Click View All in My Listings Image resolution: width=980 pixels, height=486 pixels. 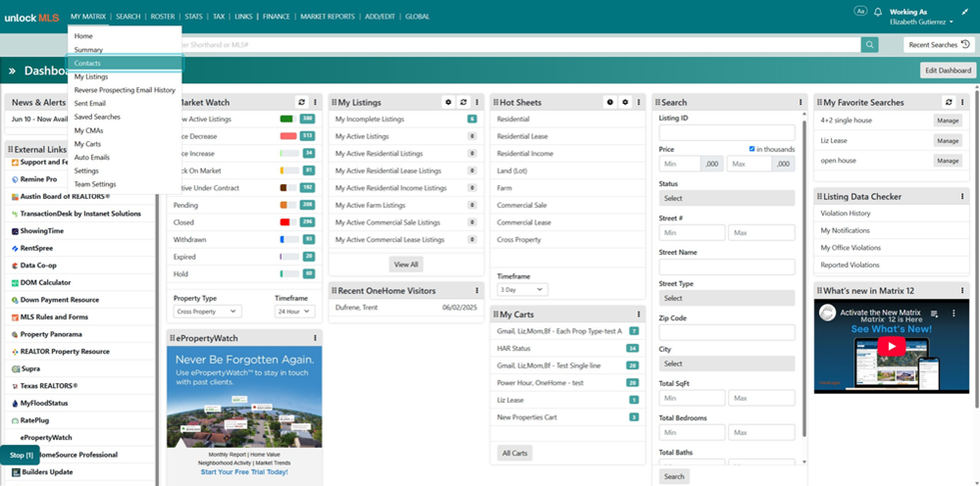(406, 265)
